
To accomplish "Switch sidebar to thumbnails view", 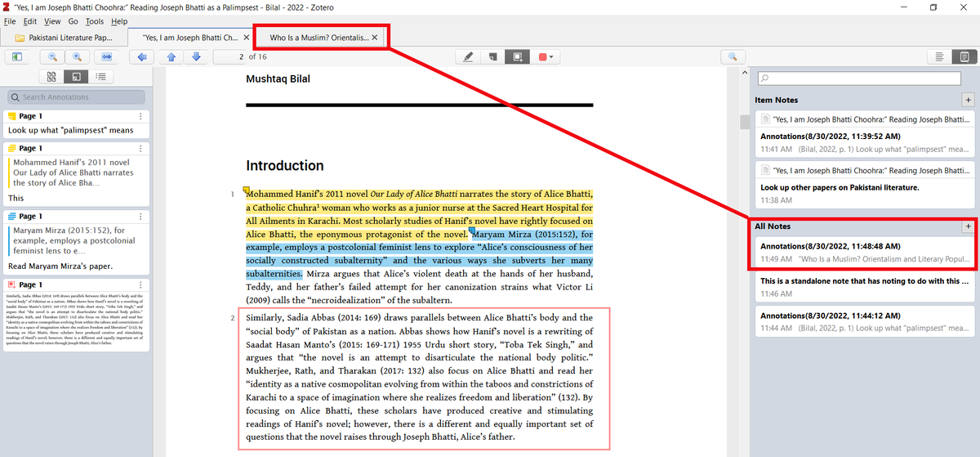I will coord(51,77).
